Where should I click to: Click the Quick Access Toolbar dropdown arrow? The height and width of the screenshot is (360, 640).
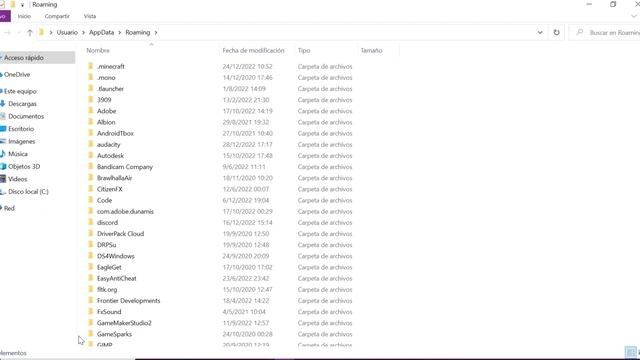(x=22, y=4)
